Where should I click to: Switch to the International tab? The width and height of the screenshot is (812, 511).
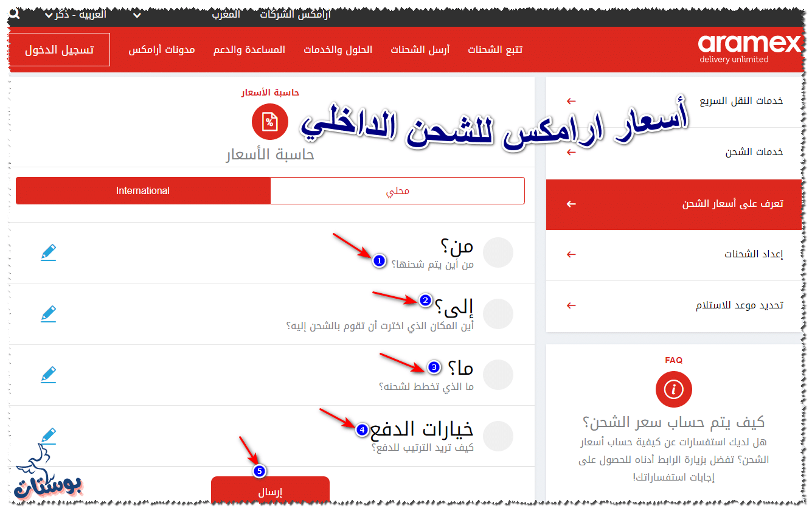pyautogui.click(x=143, y=190)
